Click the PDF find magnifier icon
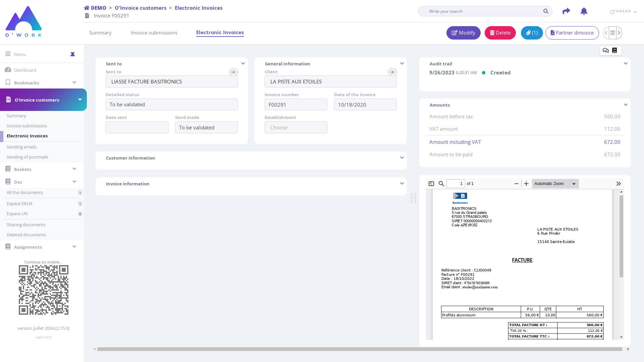 coord(441,184)
